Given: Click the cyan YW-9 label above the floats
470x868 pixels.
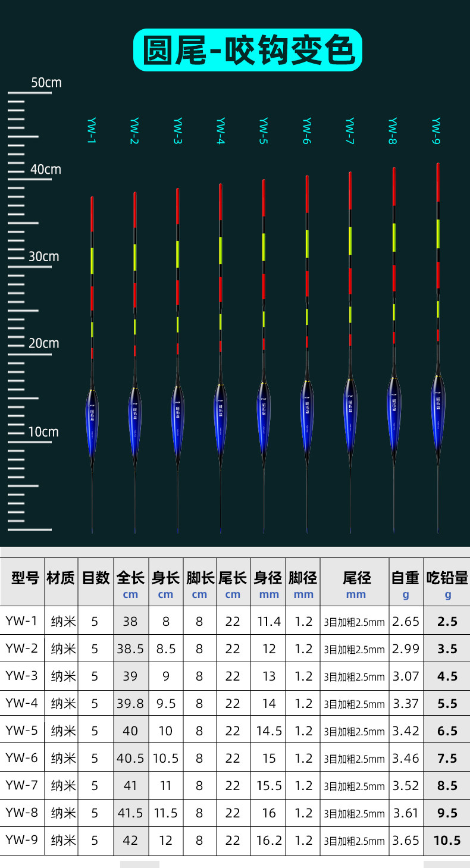Looking at the screenshot, I should [x=436, y=130].
